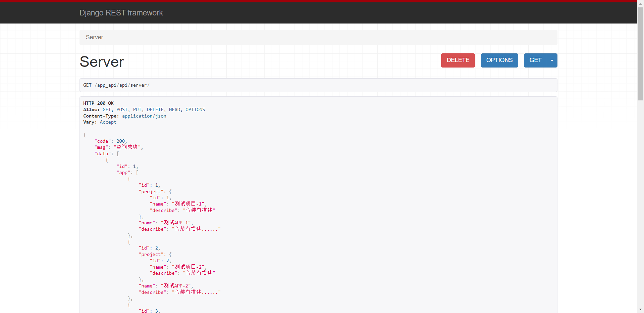Click the Vary: Accept header

click(x=100, y=122)
